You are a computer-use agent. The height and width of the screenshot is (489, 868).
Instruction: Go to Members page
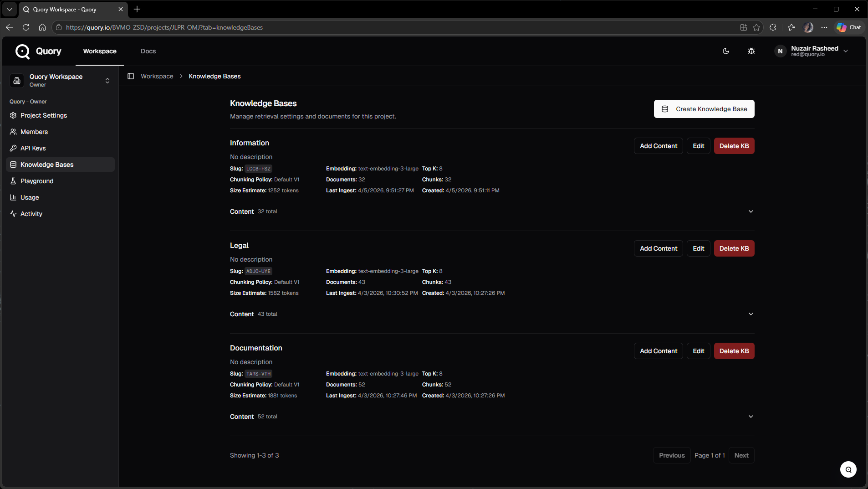tap(60, 132)
